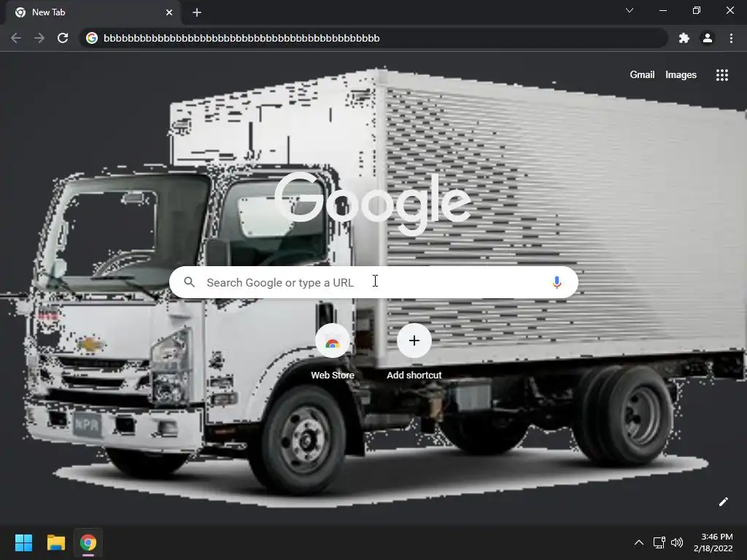Open the Images link
747x560 pixels.
point(681,75)
